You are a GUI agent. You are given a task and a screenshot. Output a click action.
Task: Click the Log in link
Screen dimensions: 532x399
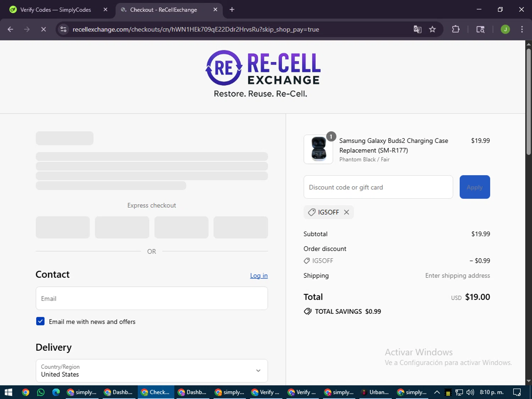pos(259,276)
